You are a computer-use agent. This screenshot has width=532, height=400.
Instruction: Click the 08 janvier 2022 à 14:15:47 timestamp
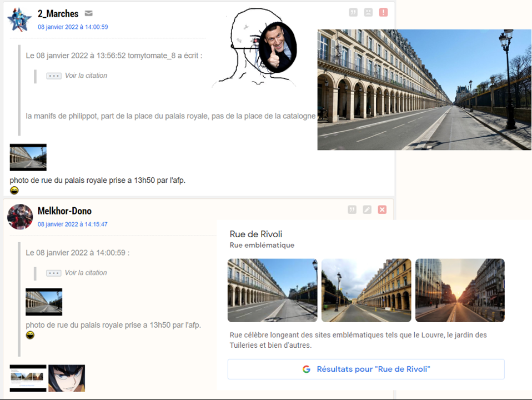tap(73, 224)
